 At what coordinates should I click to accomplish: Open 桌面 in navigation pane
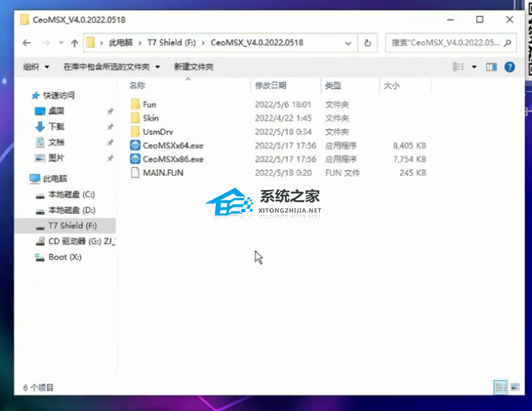click(x=56, y=111)
